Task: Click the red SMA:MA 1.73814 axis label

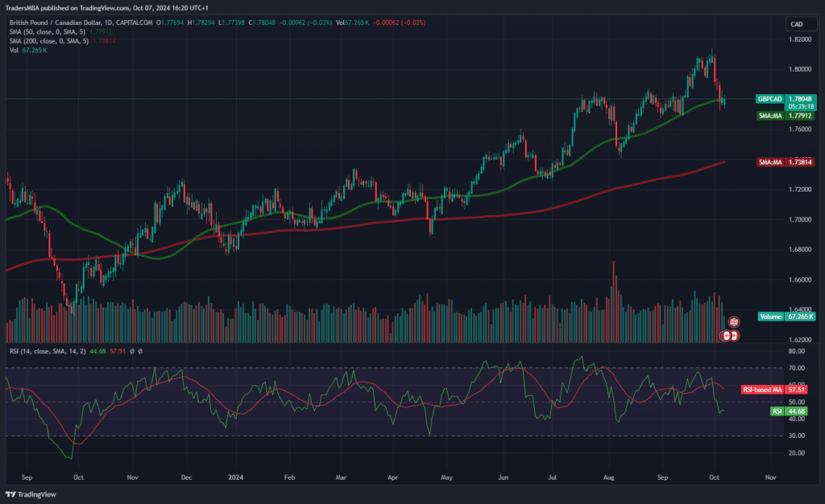Action: coord(786,163)
